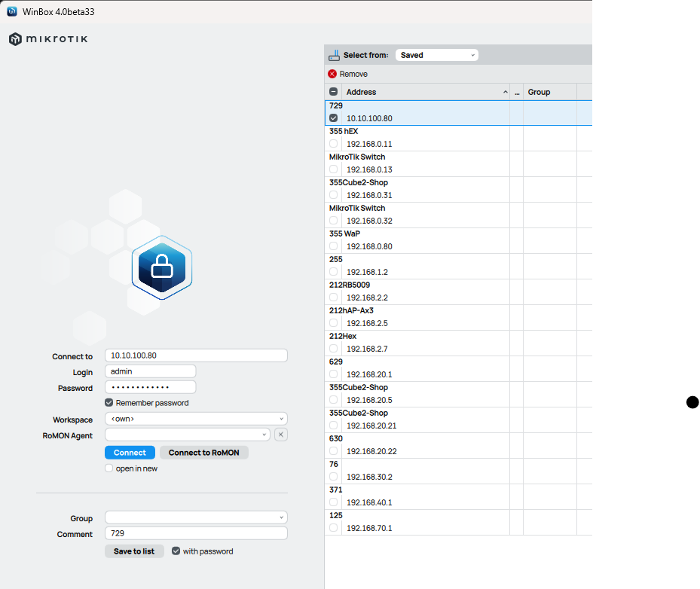This screenshot has height=589, width=700.
Task: Check the 192.168.0.32 row checkbox
Action: click(x=334, y=221)
